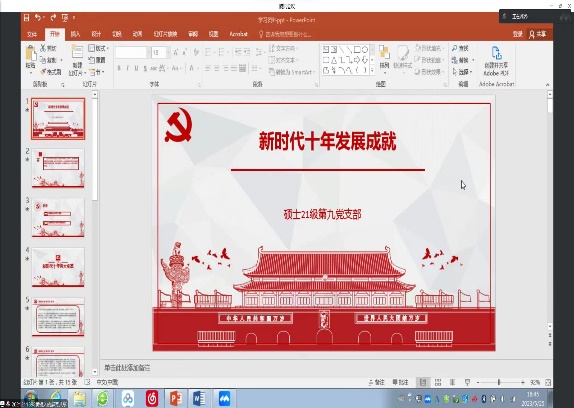Switch to Slide Sorter view in status bar
Viewport: 574px width, 408px height.
coord(438,382)
